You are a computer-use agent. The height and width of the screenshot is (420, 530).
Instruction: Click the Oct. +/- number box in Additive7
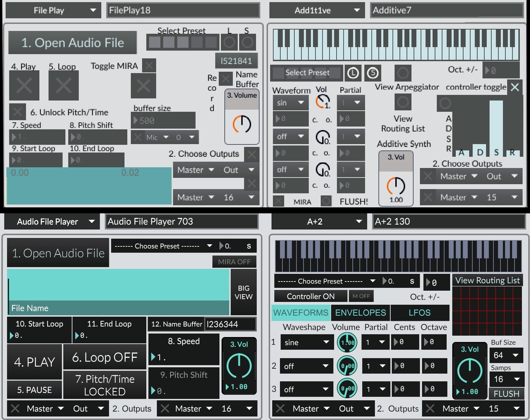tap(501, 70)
